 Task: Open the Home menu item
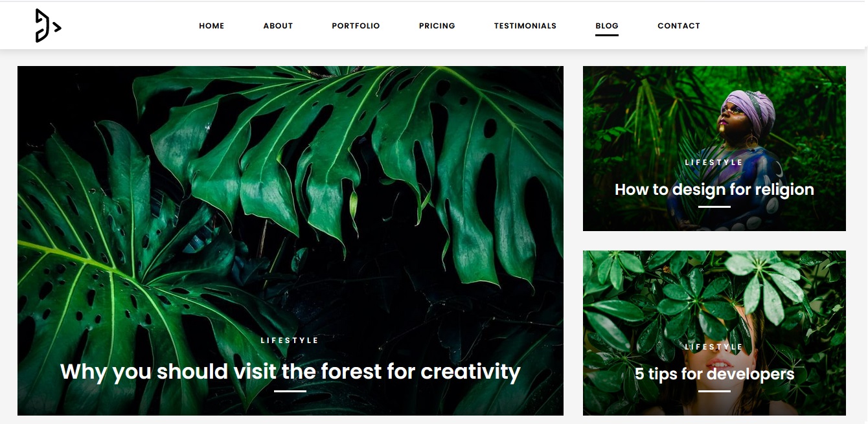coord(212,26)
